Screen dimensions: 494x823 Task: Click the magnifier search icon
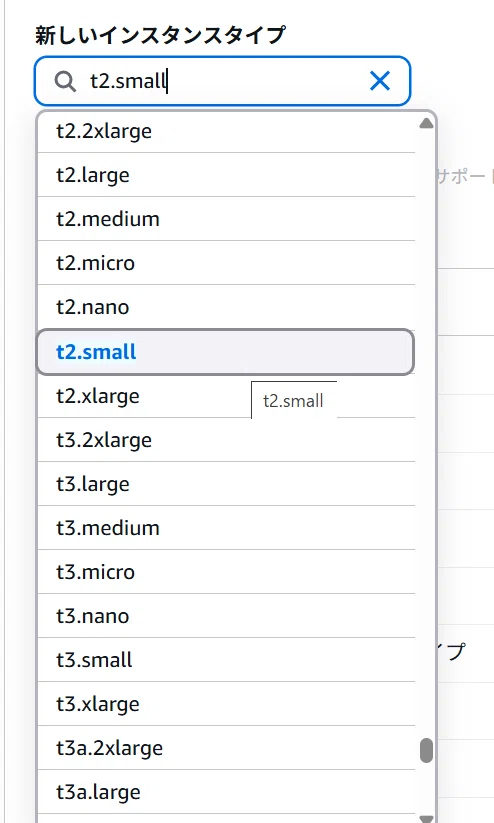tap(65, 81)
